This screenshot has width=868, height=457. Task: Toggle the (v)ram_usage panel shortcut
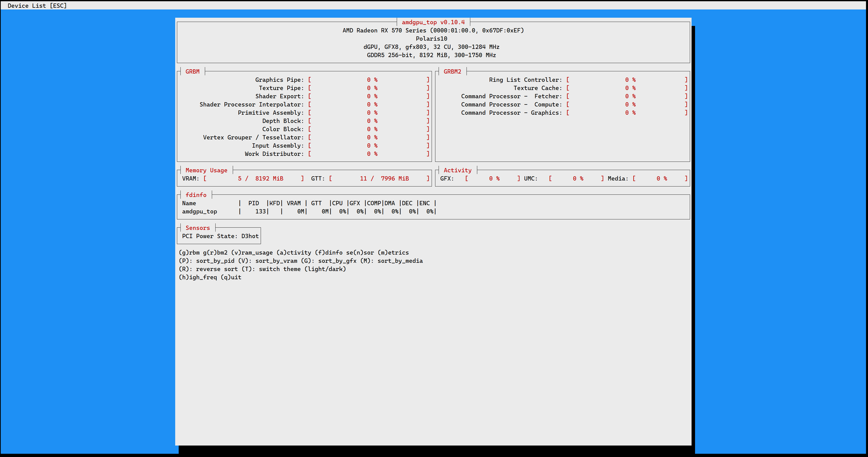tap(252, 252)
